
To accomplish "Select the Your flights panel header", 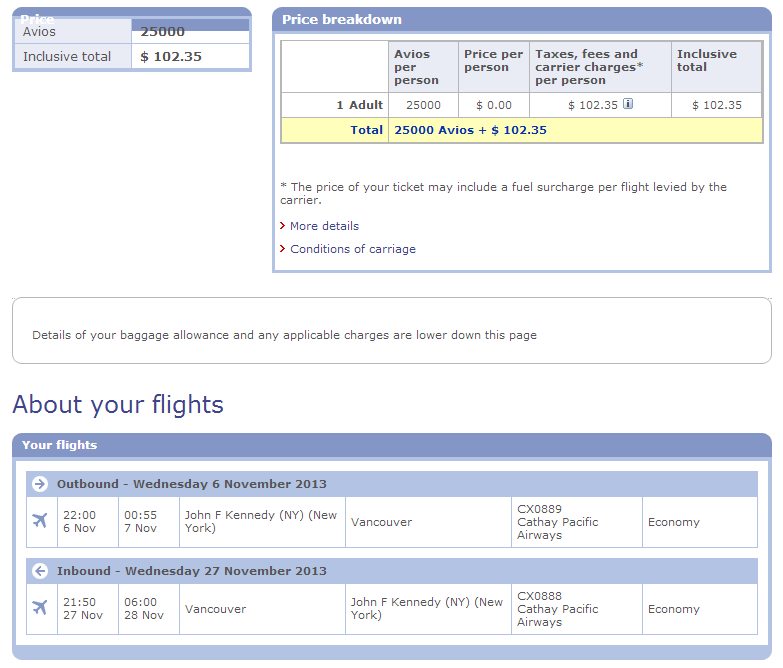I will (x=392, y=445).
